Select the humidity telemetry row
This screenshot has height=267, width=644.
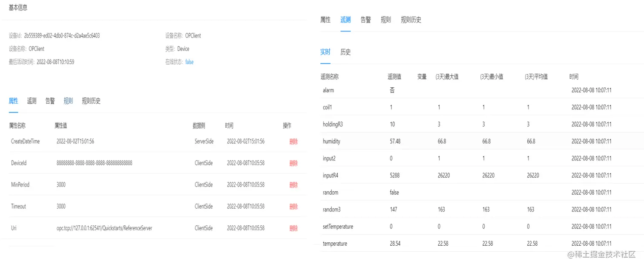click(x=332, y=141)
